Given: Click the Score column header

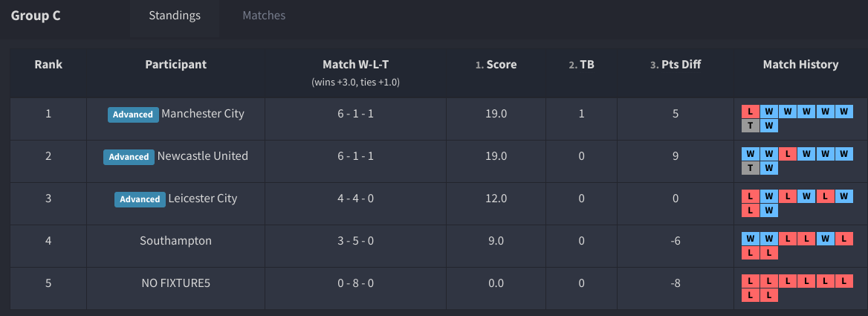Looking at the screenshot, I should click(x=501, y=65).
